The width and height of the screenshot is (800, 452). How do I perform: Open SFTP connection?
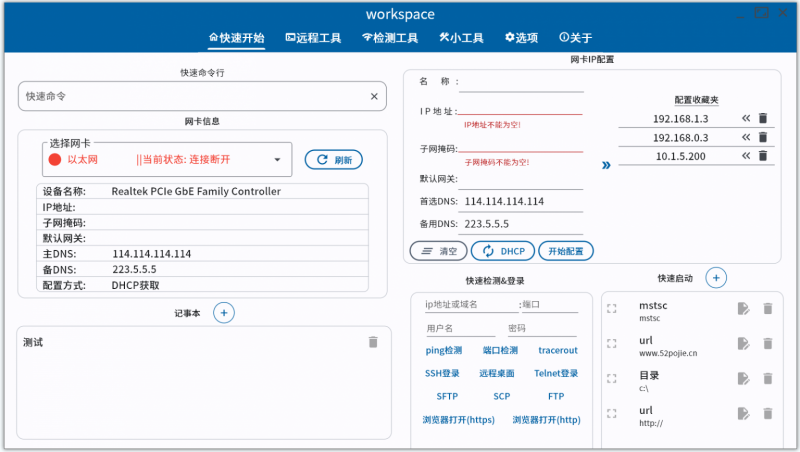447,396
